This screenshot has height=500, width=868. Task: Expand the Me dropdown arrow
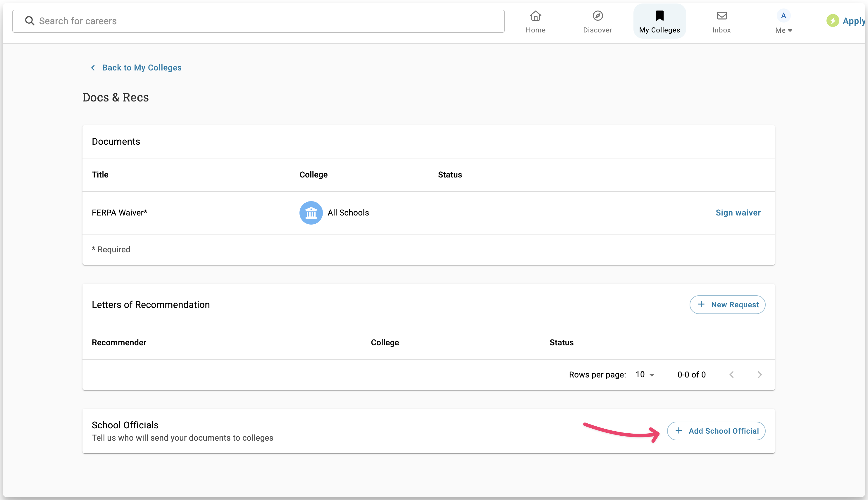(790, 31)
